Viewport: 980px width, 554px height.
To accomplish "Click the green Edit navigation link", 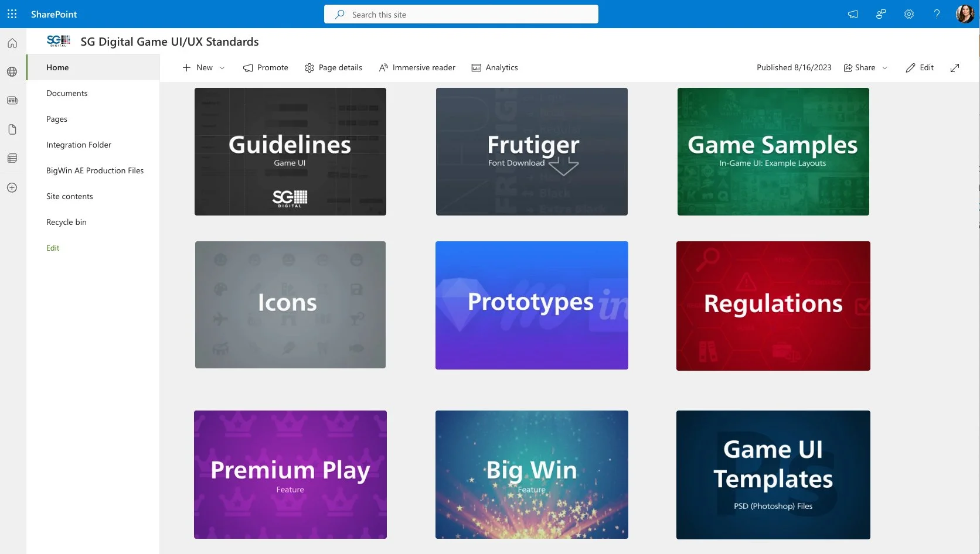I will (x=53, y=248).
